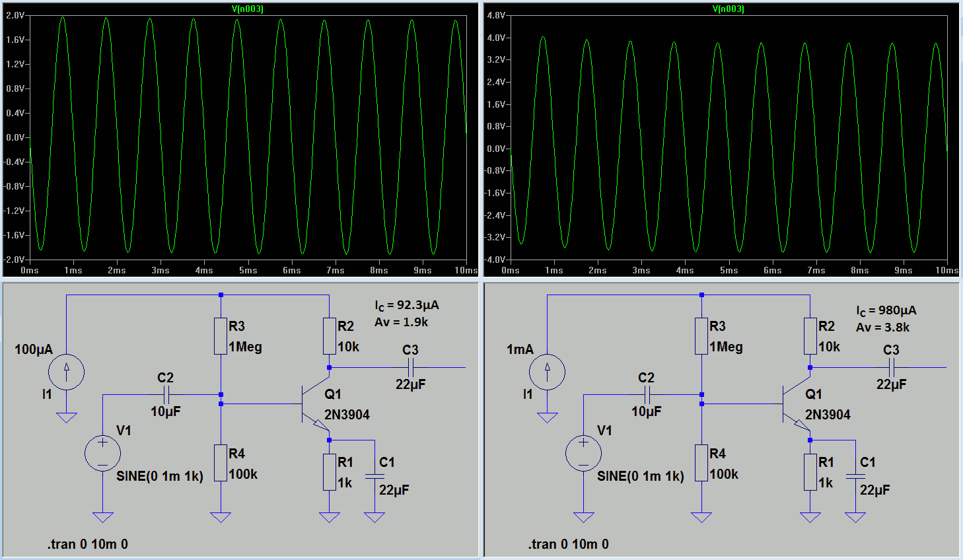The width and height of the screenshot is (963, 560).
Task: Click the '10ms' time label in the 4.8V plot
Action: [947, 270]
